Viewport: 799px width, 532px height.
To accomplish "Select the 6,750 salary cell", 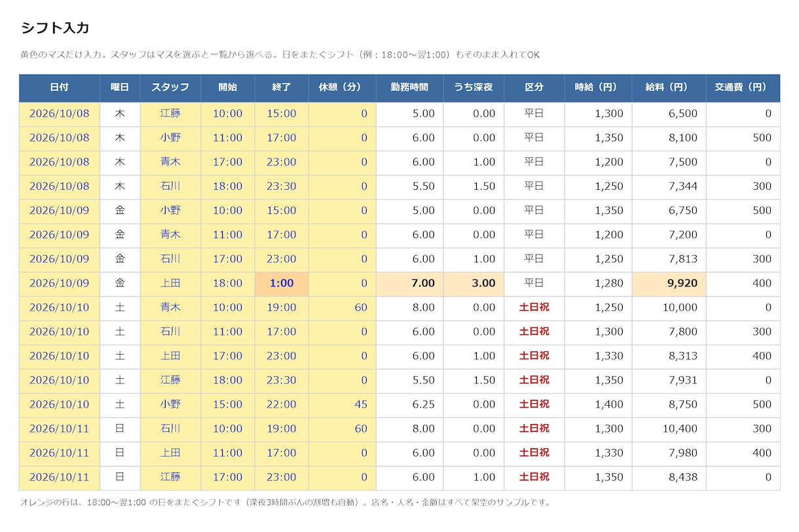I will [x=669, y=211].
